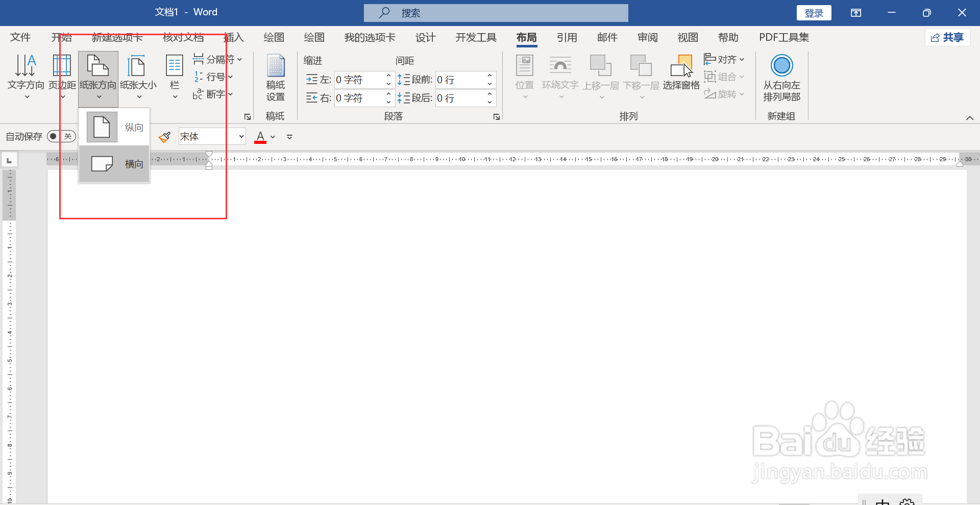The image size is (980, 505).
Task: Open the Text Direction (文字方向) tool
Action: pos(26,77)
